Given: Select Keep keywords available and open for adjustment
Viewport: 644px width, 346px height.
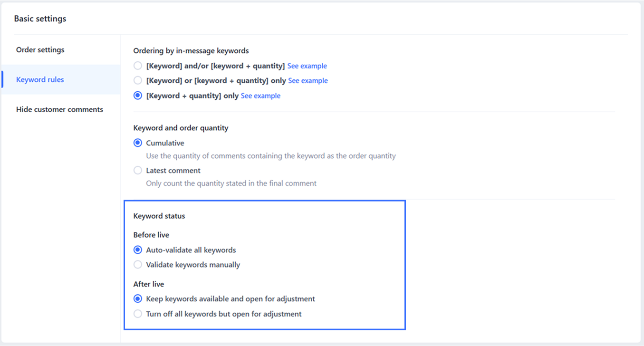Looking at the screenshot, I should [138, 298].
